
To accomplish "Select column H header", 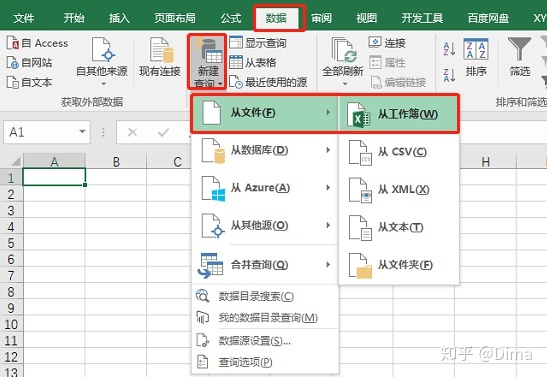I will 486,161.
